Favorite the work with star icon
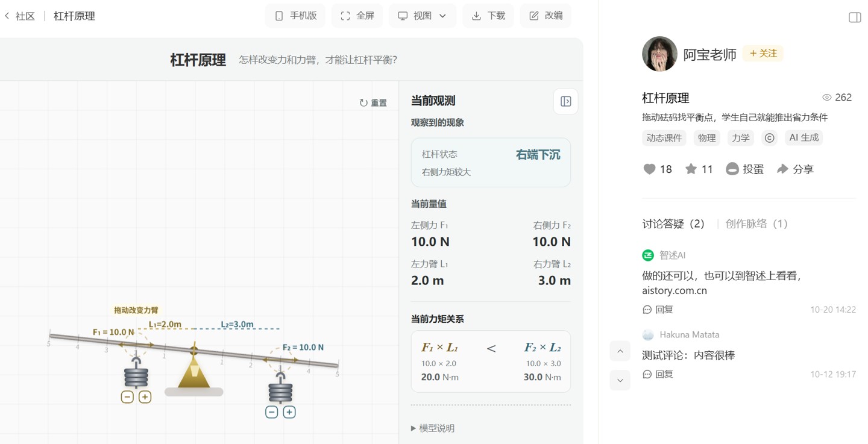This screenshot has width=868, height=444. tap(691, 169)
